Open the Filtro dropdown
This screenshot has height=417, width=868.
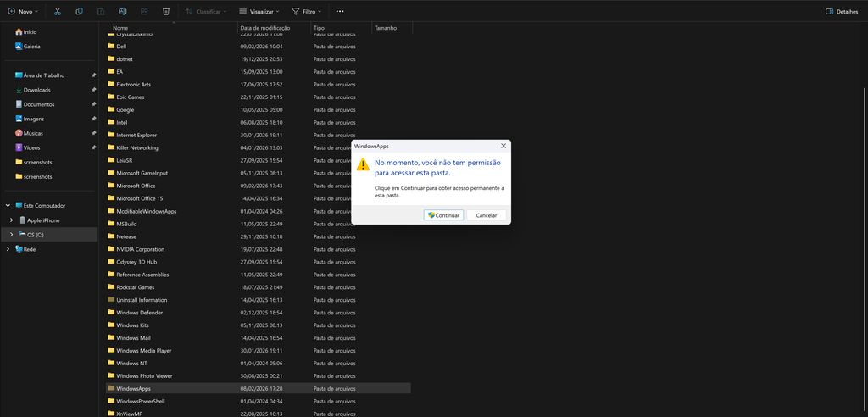point(306,11)
